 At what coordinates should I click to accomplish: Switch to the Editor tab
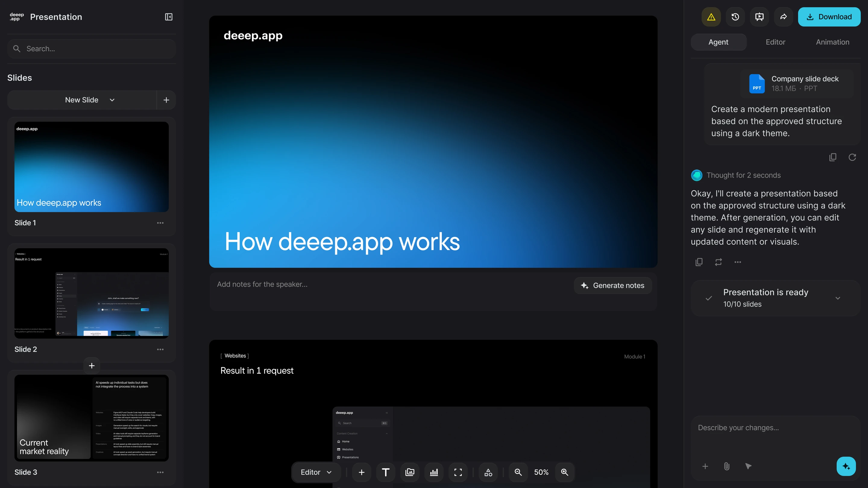click(775, 42)
